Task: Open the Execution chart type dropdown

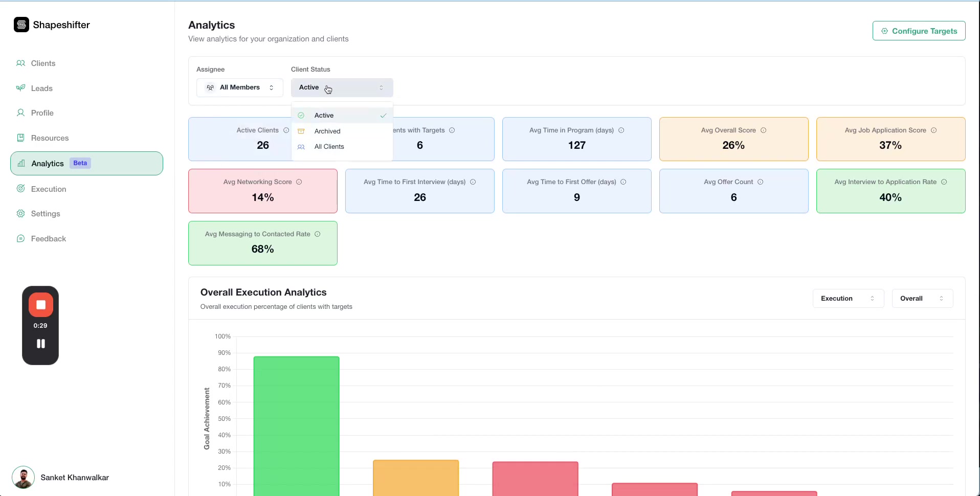Action: (848, 298)
